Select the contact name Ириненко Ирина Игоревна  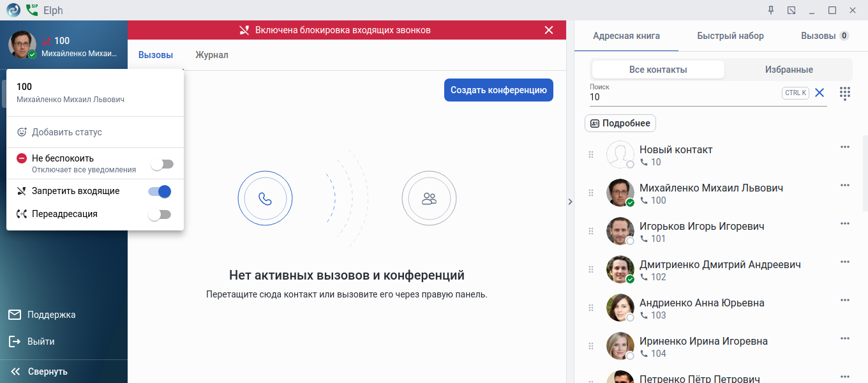pyautogui.click(x=703, y=341)
